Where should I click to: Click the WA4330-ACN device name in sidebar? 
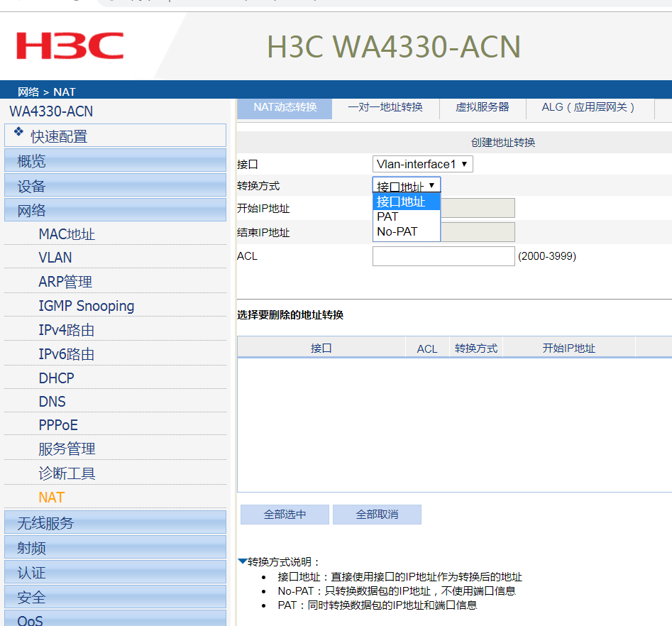coord(51,111)
